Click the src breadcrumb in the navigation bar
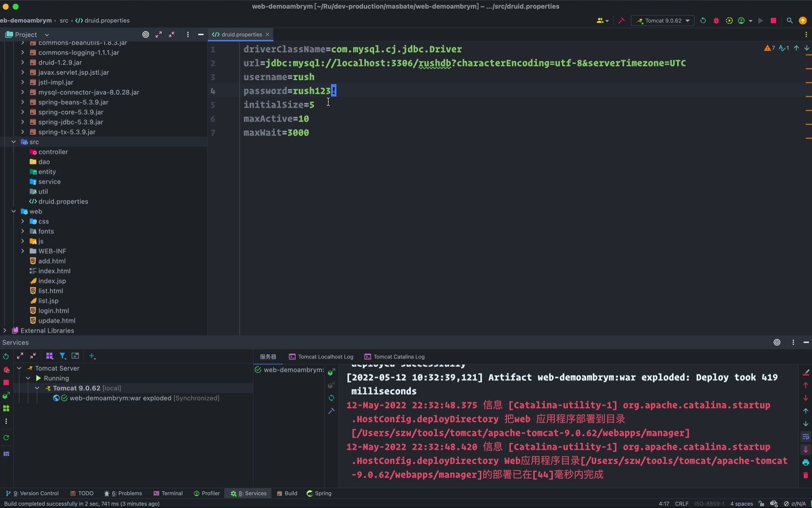812x508 pixels. (x=64, y=21)
